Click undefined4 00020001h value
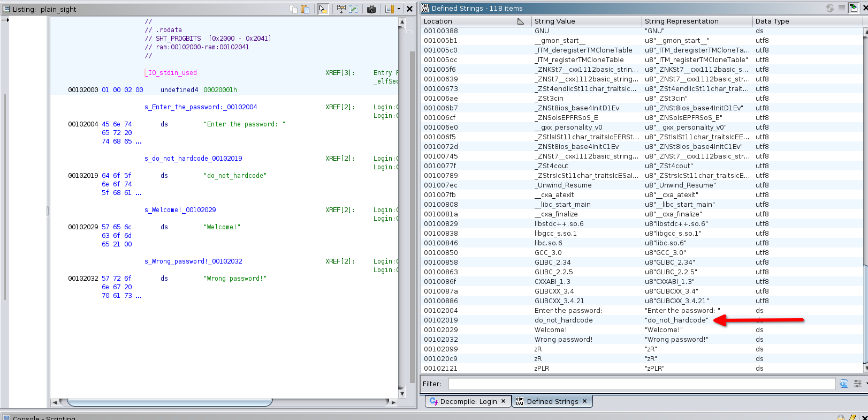Screen dimensions: 868x420 [220, 90]
